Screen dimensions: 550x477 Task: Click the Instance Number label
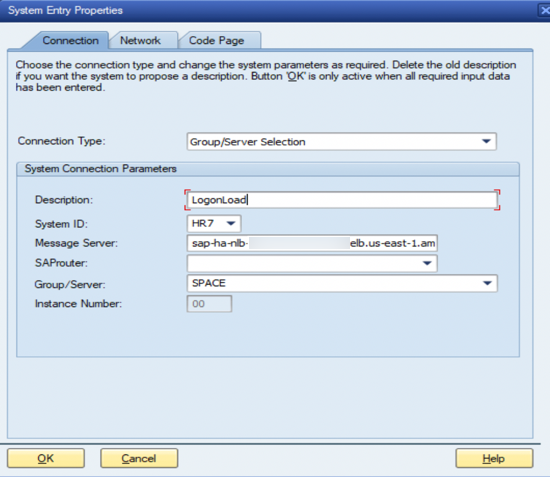pyautogui.click(x=78, y=304)
